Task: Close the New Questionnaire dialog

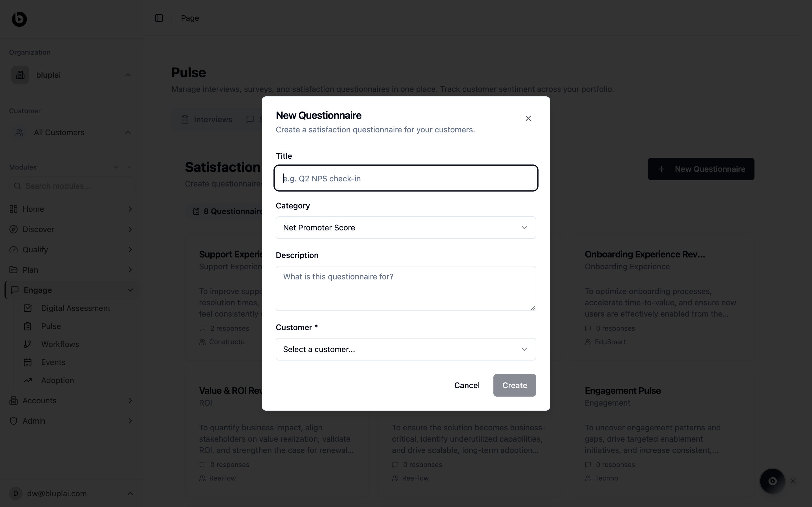Action: (528, 118)
